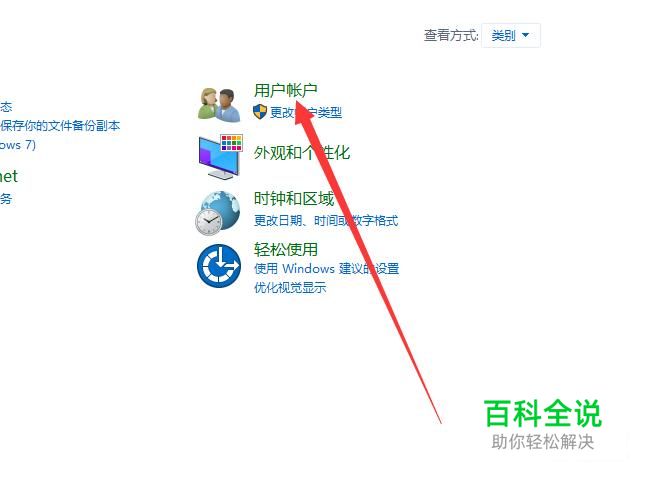Open the 时钟和区域 globe clock icon
Viewport: 651px width, 485px height.
[218, 213]
